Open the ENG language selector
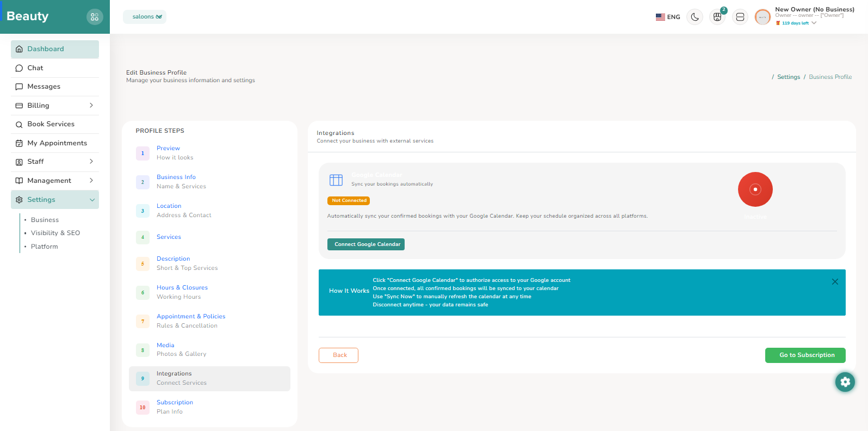This screenshot has width=868, height=431. click(668, 17)
